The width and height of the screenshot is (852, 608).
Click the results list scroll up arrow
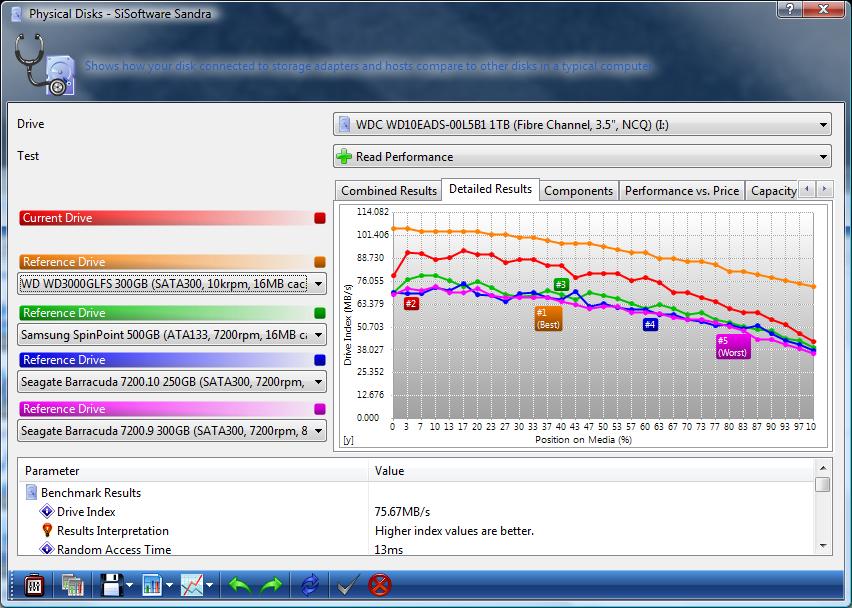coord(823,468)
